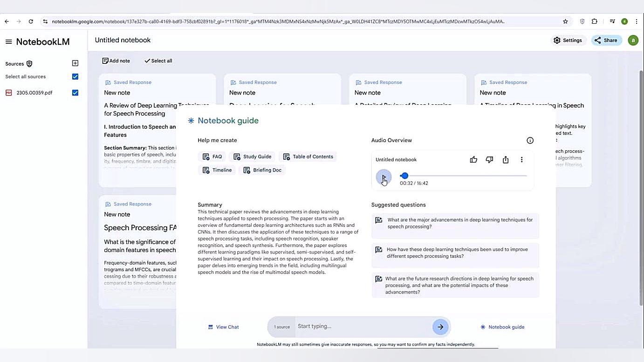Click the site info icon in the address bar
Viewport: 644px width, 362px height.
click(x=45, y=21)
